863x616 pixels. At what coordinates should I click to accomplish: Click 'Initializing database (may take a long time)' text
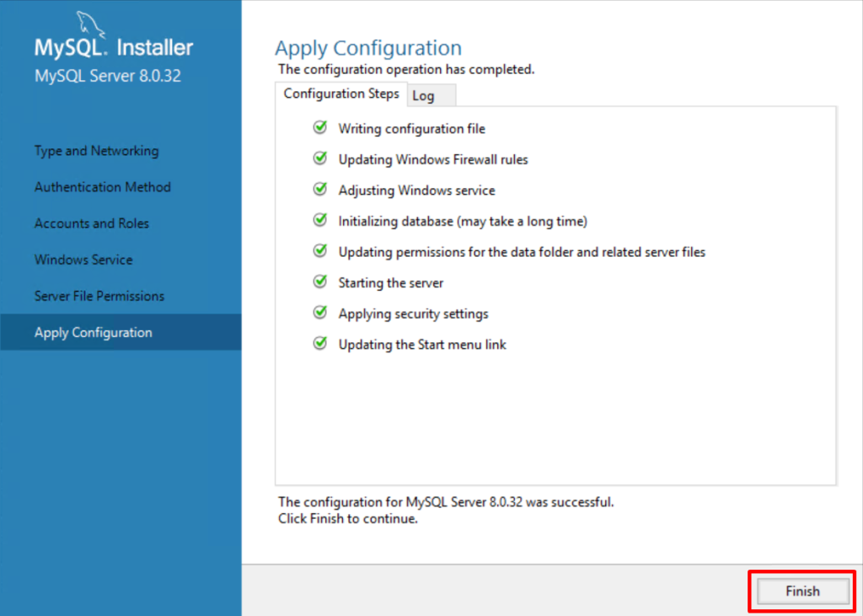[x=463, y=222]
